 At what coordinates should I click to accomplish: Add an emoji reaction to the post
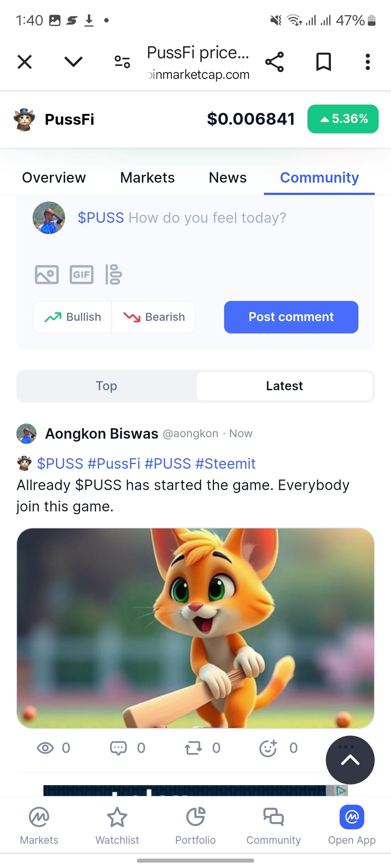[268, 748]
